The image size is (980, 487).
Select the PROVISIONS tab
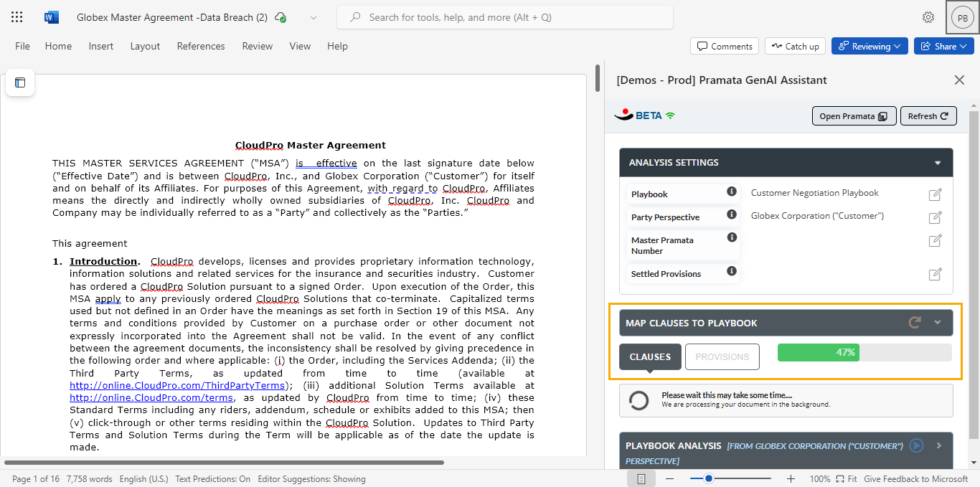(x=722, y=356)
